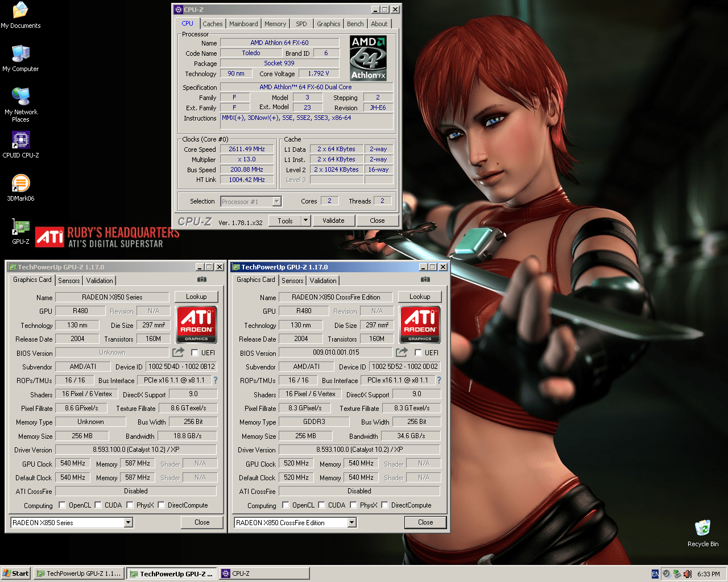Click CPU-Z title bar icon
This screenshot has height=582, width=728.
[x=179, y=10]
